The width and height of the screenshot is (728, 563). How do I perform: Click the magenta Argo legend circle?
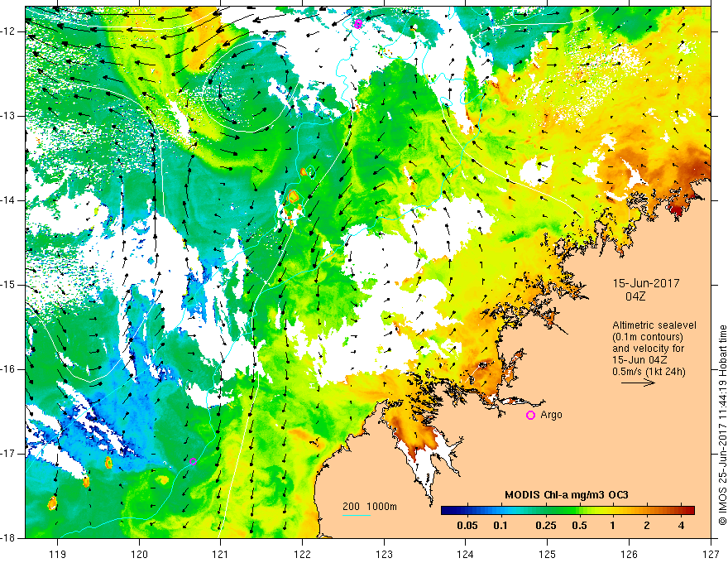(x=530, y=416)
